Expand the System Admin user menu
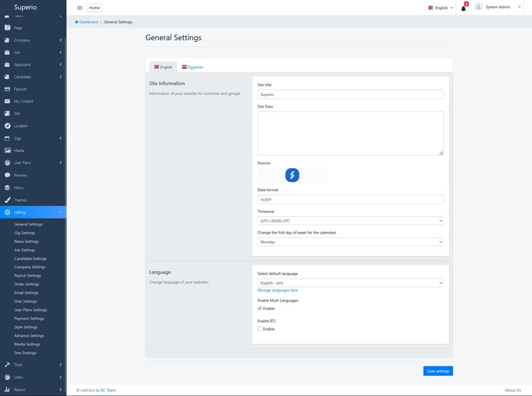 point(497,7)
